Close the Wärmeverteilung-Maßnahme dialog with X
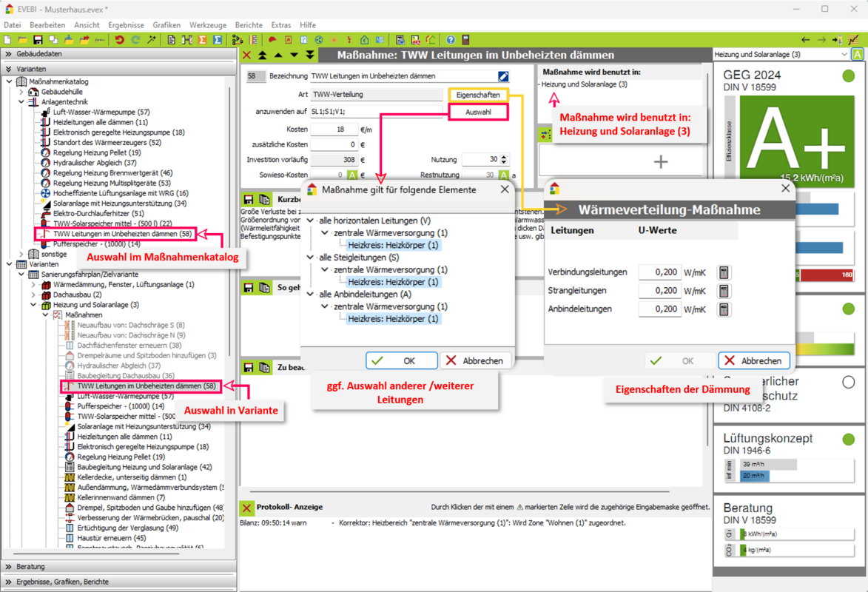 tap(785, 188)
